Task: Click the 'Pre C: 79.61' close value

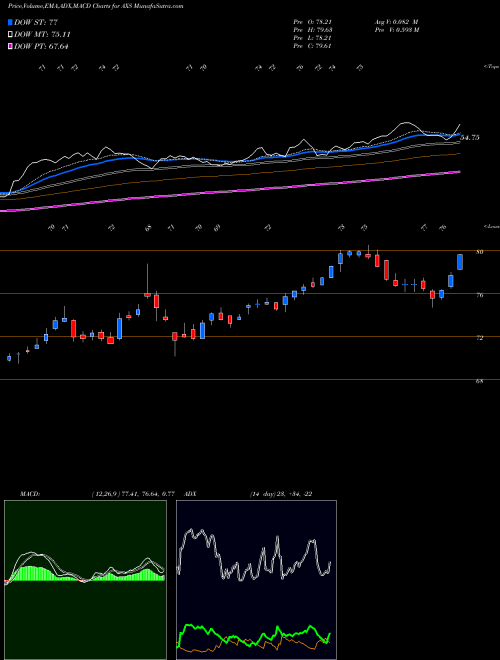Action: click(312, 46)
